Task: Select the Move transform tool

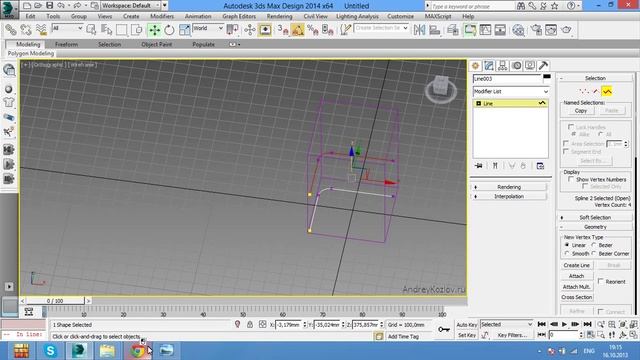Action: pos(154,30)
